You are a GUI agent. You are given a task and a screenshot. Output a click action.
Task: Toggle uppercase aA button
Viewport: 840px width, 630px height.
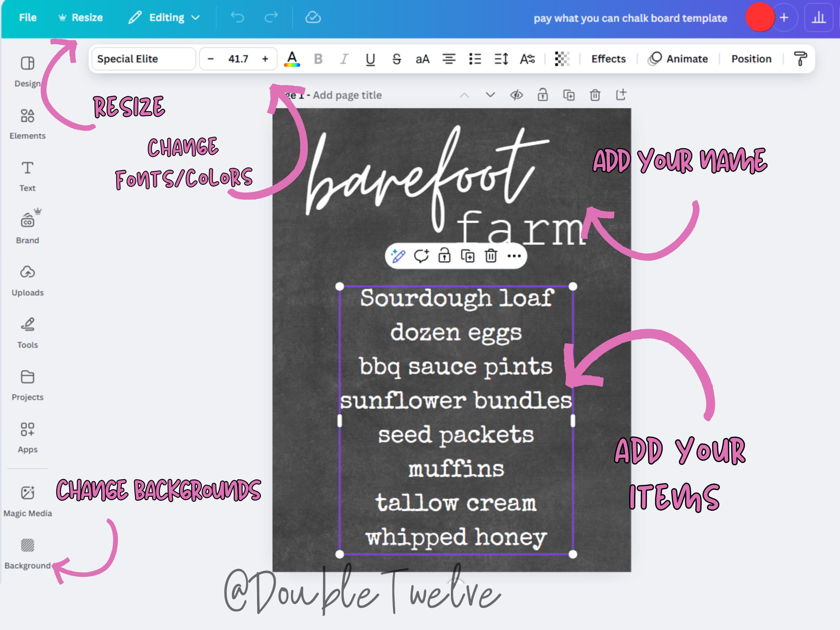(423, 59)
